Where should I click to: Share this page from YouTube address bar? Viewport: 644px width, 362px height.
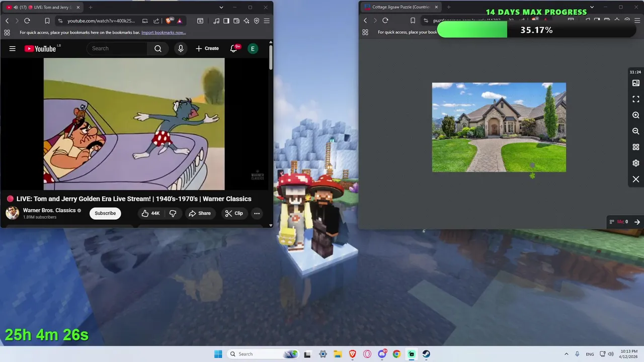tap(156, 21)
